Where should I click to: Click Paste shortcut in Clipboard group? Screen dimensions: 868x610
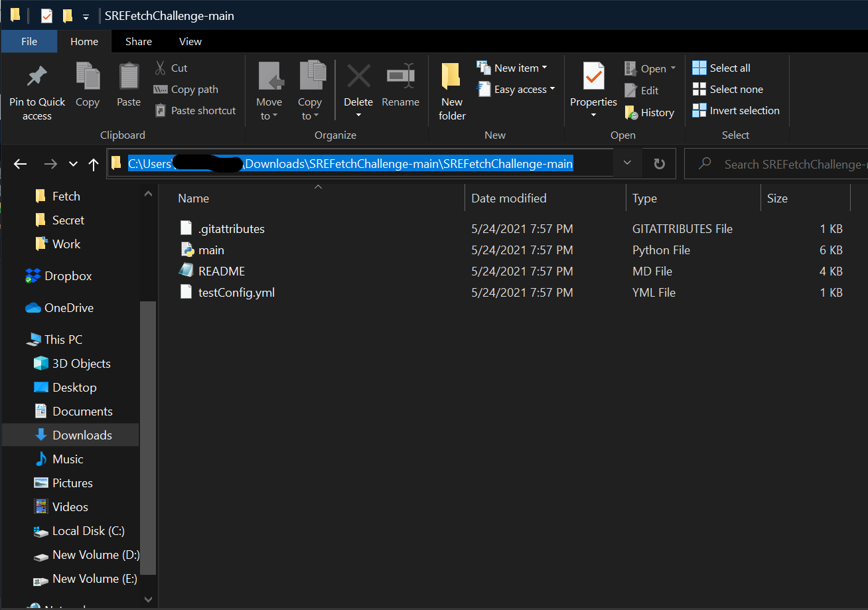[195, 110]
